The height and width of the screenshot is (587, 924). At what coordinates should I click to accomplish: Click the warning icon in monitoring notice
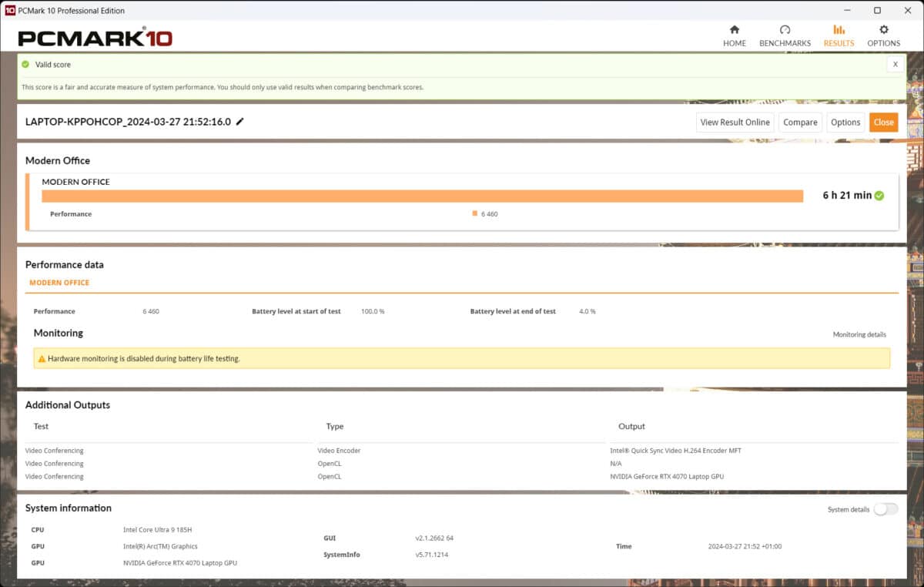point(42,359)
